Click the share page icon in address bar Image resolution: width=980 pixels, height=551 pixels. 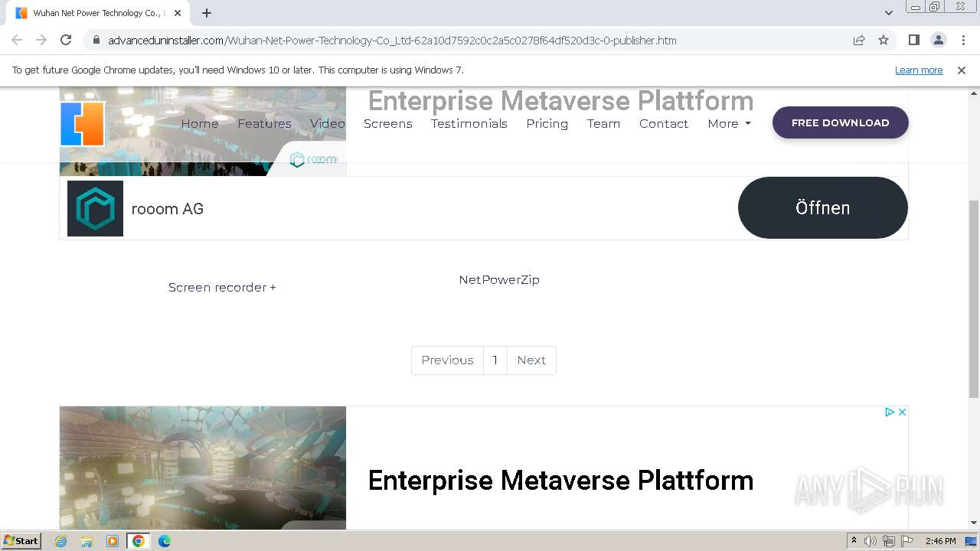point(859,40)
